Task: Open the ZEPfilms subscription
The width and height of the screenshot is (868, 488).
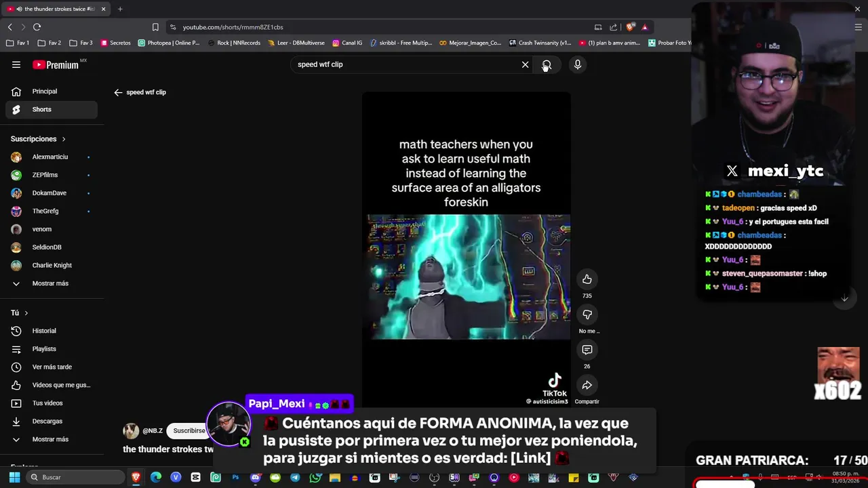Action: (52, 175)
